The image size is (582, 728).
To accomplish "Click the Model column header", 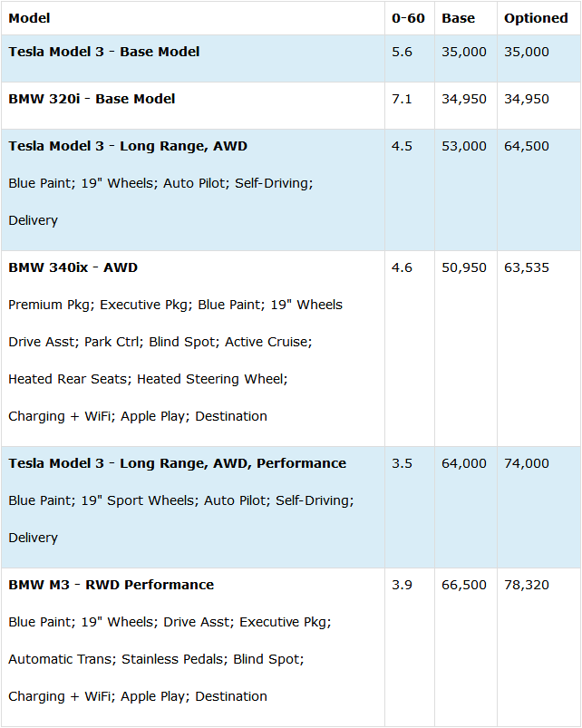I will pos(29,18).
